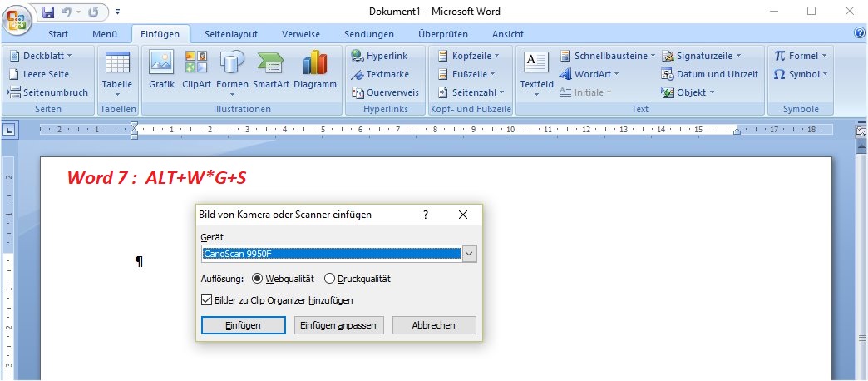Image resolution: width=868 pixels, height=381 pixels.
Task: Switch to the Verweise tab
Action: click(x=301, y=34)
